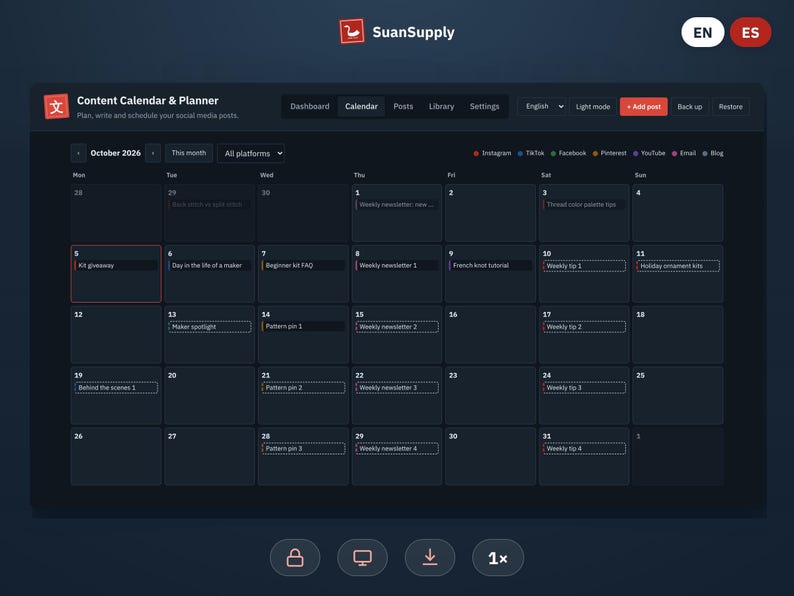Screen dimensions: 794x596
Task: Click the download icon button
Action: pos(430,558)
